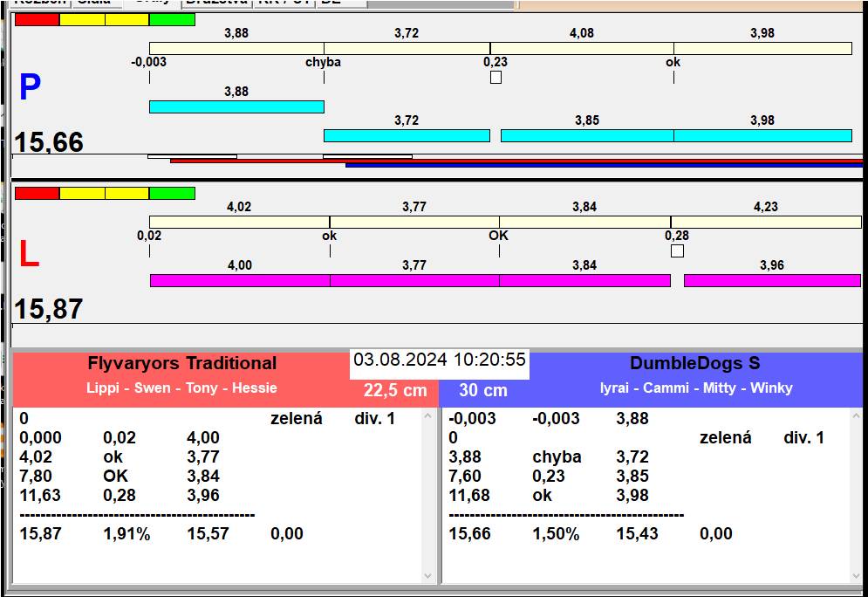Image resolution: width=868 pixels, height=597 pixels.
Task: Select the DumbleDogs S team header
Action: pos(695,363)
